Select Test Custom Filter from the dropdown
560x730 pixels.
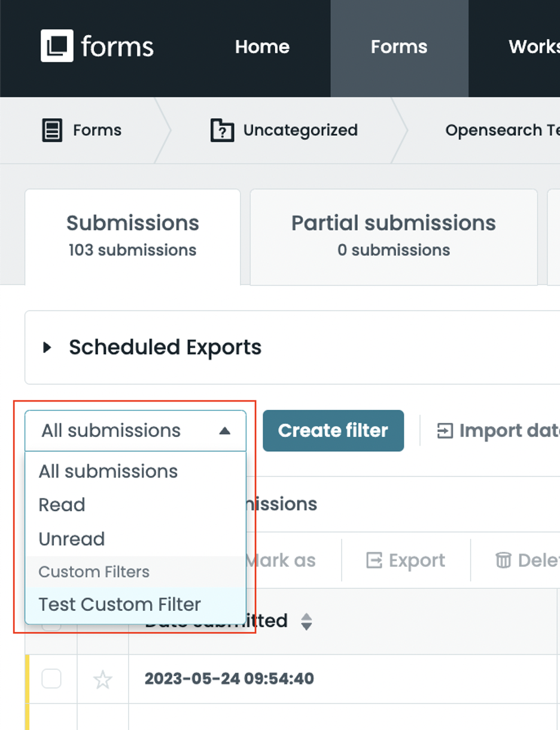(x=119, y=604)
